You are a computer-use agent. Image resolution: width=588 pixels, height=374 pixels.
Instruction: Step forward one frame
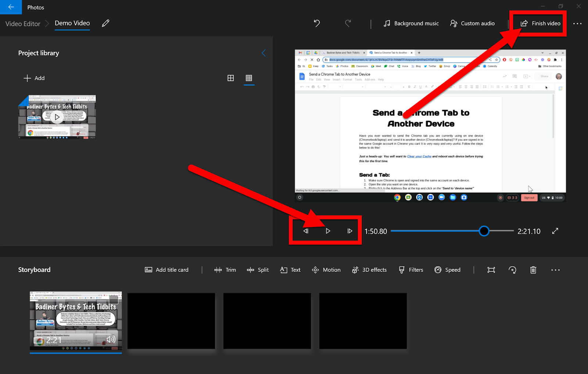pyautogui.click(x=350, y=231)
